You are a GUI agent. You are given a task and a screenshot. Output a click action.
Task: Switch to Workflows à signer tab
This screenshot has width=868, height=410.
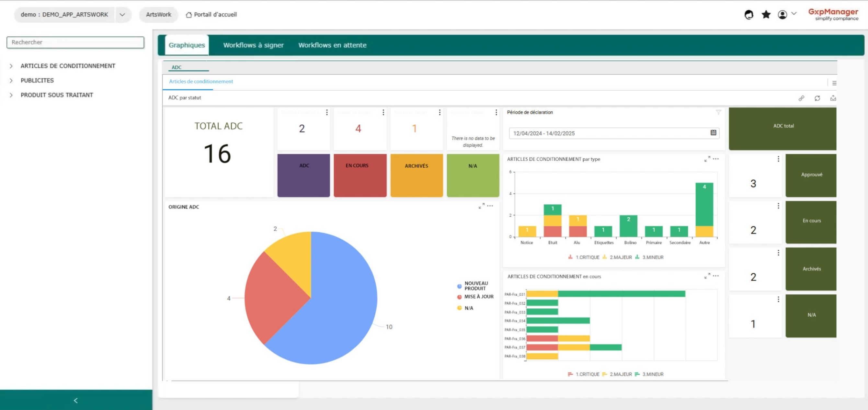coord(253,45)
